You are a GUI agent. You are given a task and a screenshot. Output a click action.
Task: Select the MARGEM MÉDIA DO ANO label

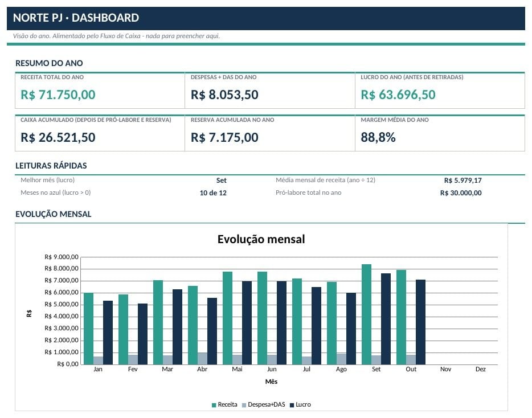pyautogui.click(x=394, y=120)
